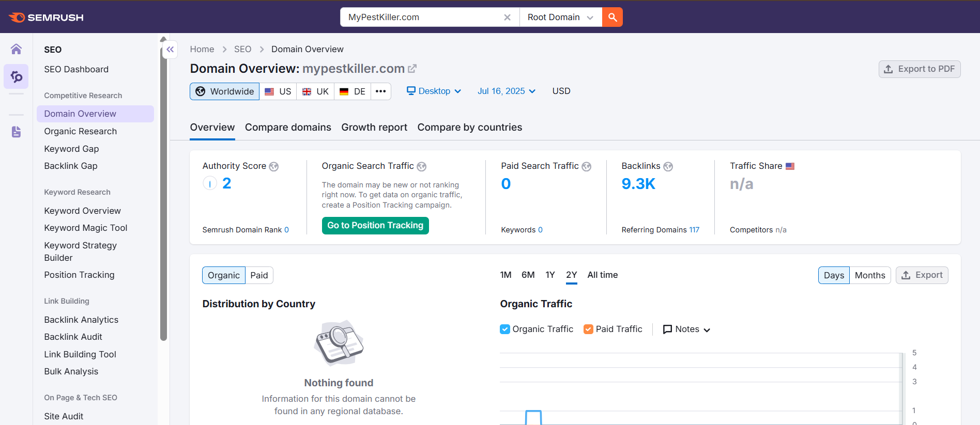Select the DE database

click(x=353, y=91)
